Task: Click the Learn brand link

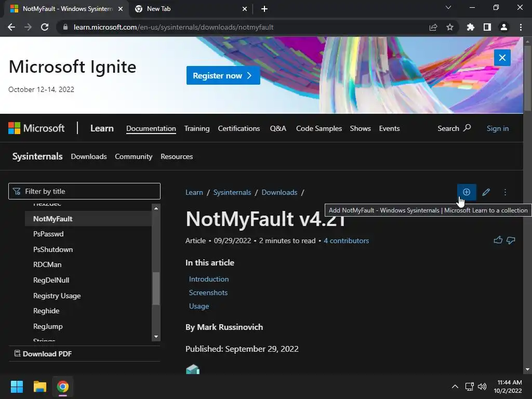Action: (x=102, y=128)
